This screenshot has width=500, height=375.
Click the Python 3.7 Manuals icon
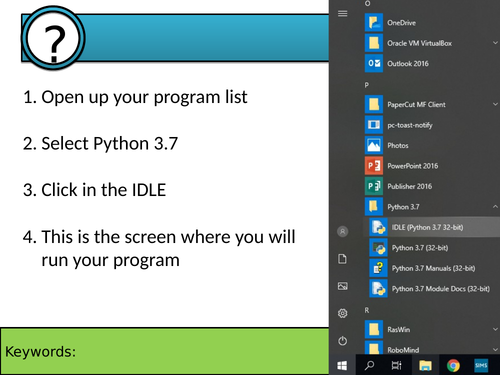(378, 268)
